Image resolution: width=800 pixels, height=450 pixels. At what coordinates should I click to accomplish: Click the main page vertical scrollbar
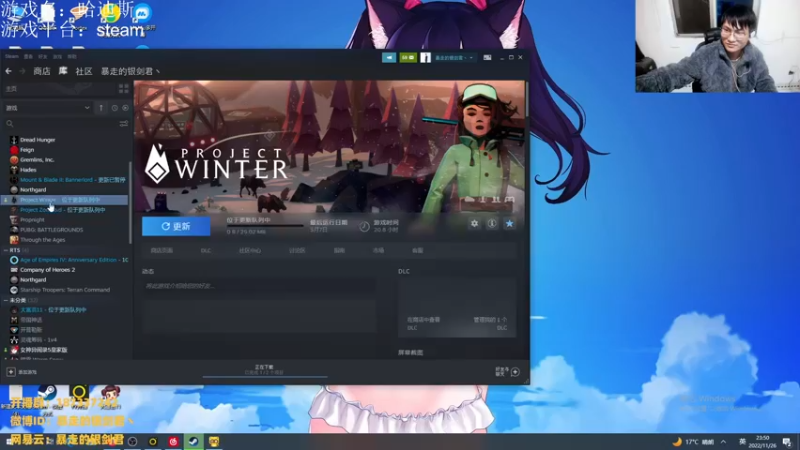[x=526, y=98]
